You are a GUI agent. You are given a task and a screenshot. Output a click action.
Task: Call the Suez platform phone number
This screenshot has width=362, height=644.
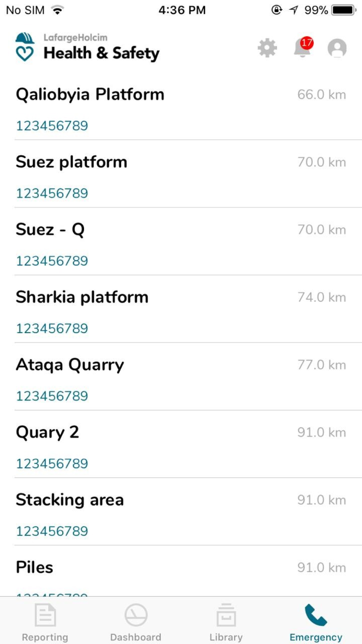point(52,193)
